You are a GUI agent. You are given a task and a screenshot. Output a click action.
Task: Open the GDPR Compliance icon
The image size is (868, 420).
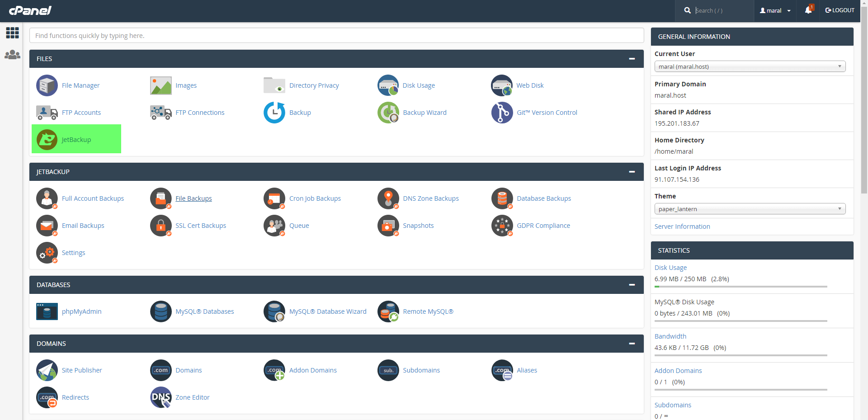(x=502, y=226)
